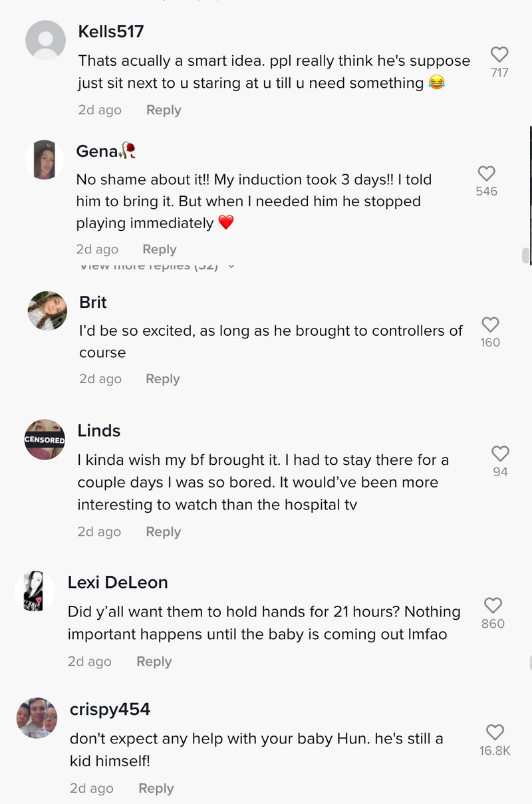
Task: Reply to Kells517's comment
Action: pyautogui.click(x=164, y=110)
